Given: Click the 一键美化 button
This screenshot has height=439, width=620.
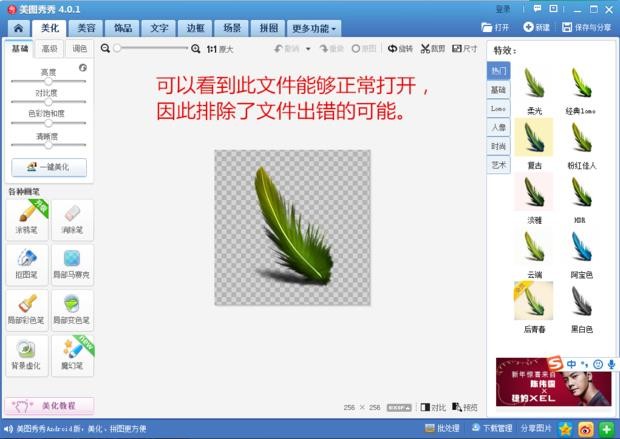Looking at the screenshot, I should [49, 167].
